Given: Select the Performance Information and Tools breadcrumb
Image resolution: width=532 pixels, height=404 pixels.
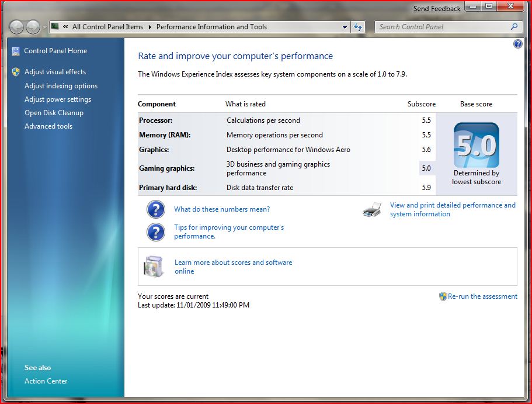Looking at the screenshot, I should (x=211, y=27).
